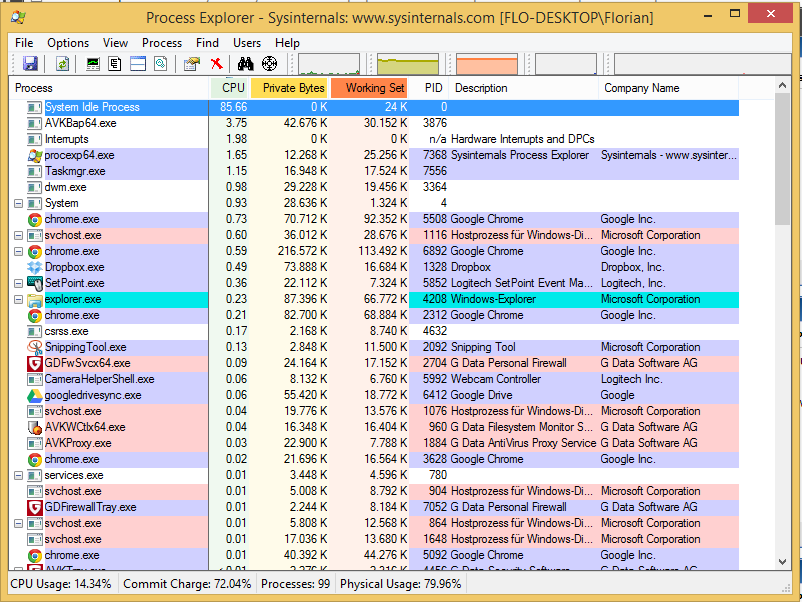Open the System Information graph icon
This screenshot has height=602, width=802.
pyautogui.click(x=93, y=64)
